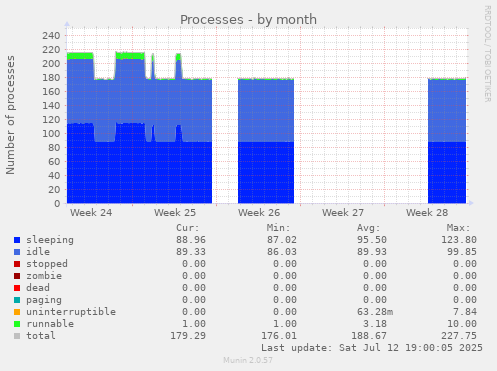Screen dimensions: 497x371
Task: Click the 'uninterruptible' legend label
Action: click(x=71, y=312)
